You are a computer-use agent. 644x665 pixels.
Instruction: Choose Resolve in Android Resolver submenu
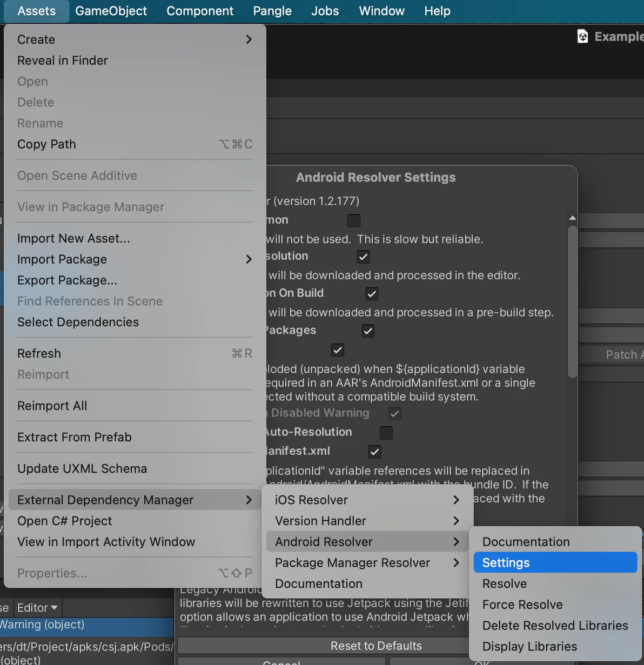coord(555,583)
